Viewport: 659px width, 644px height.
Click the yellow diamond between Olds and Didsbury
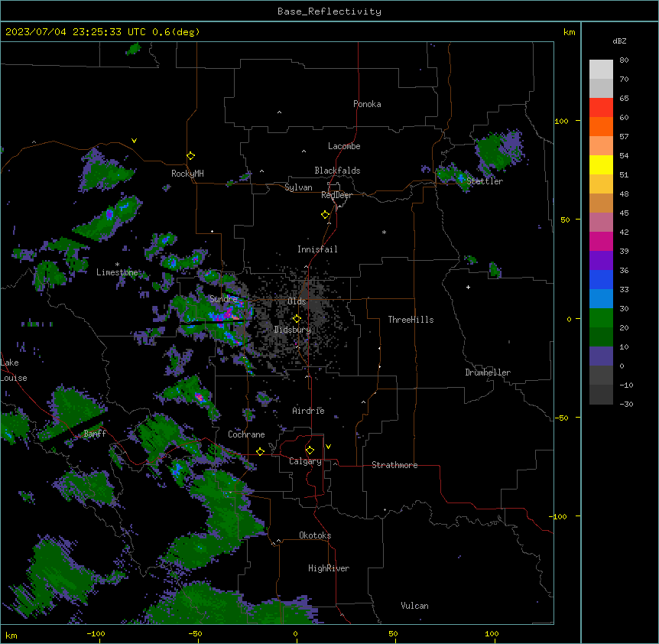(297, 319)
